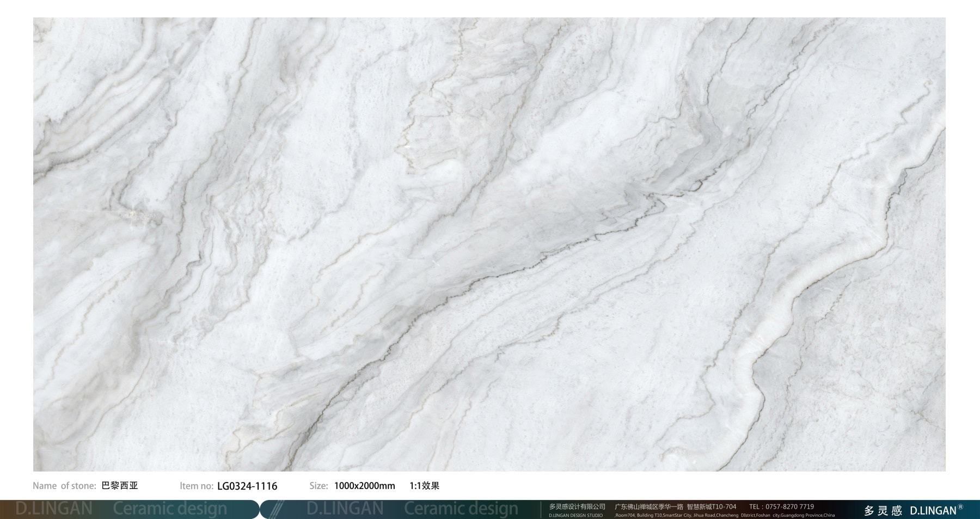Click the company name 多灵感设计有限公司
The image size is (980, 519).
(x=577, y=506)
